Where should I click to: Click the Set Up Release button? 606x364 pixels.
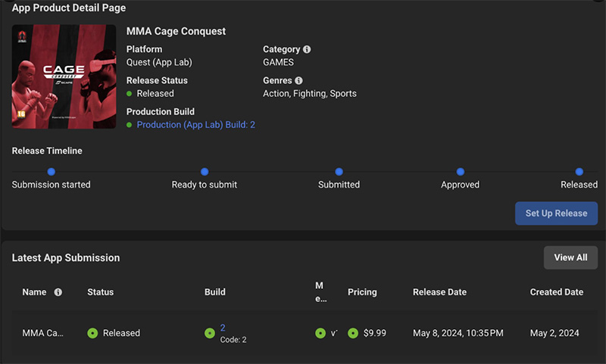coord(556,213)
